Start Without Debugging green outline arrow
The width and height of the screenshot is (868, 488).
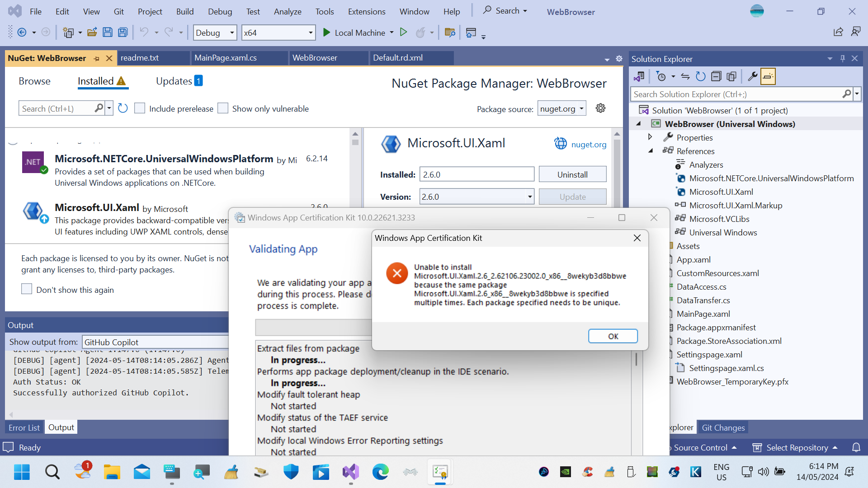click(x=404, y=32)
